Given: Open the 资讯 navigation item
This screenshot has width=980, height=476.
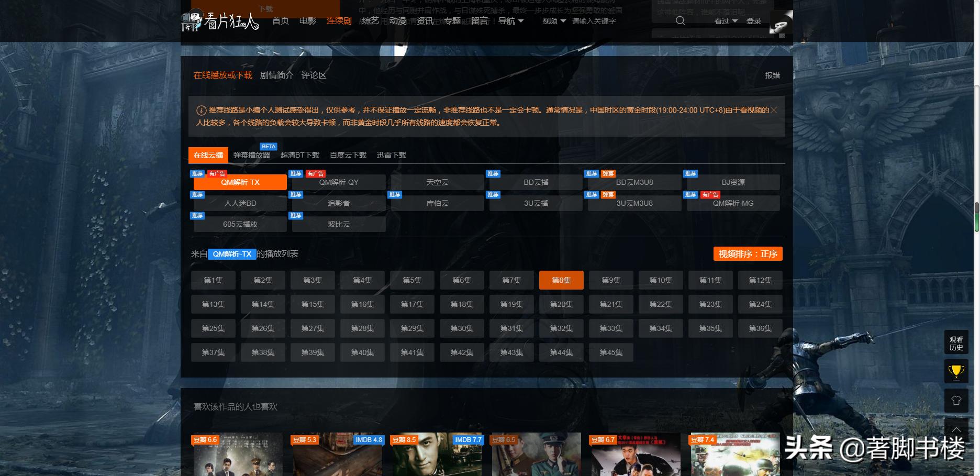Looking at the screenshot, I should [x=425, y=21].
